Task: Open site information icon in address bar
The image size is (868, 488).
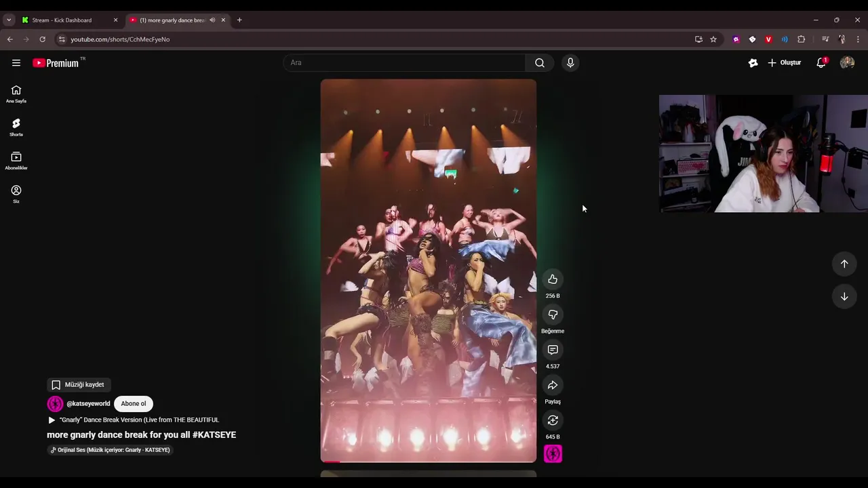Action: 62,39
